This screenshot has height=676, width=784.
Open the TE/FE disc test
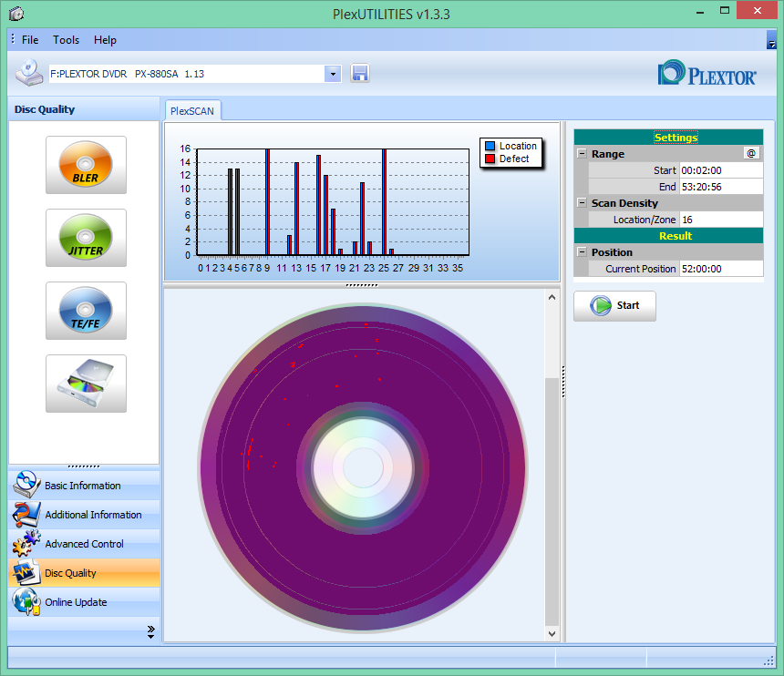click(86, 311)
